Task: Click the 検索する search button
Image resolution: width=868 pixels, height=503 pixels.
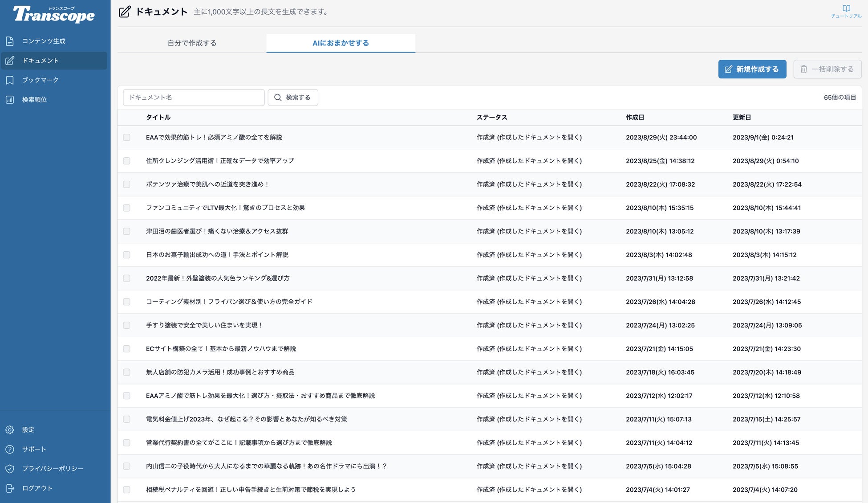Action: [x=292, y=98]
